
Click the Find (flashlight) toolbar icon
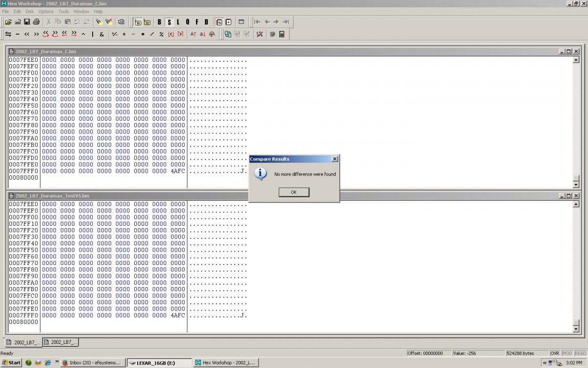(98, 22)
